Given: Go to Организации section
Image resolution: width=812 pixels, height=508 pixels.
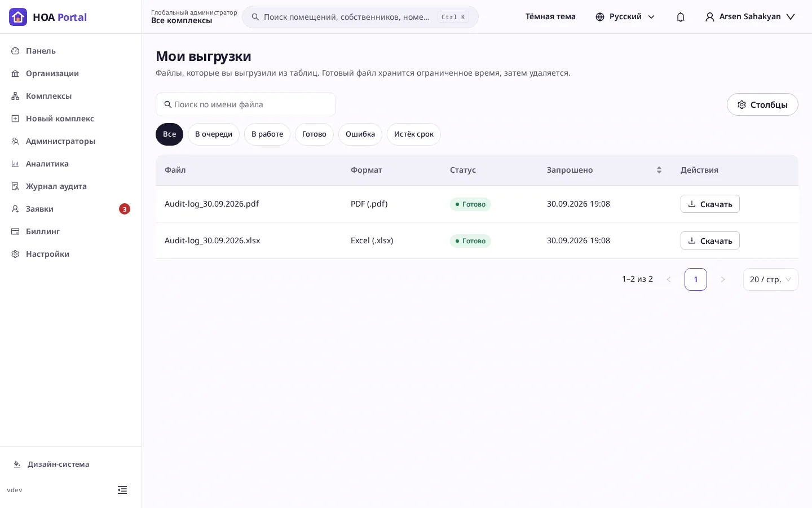Looking at the screenshot, I should pyautogui.click(x=70, y=73).
